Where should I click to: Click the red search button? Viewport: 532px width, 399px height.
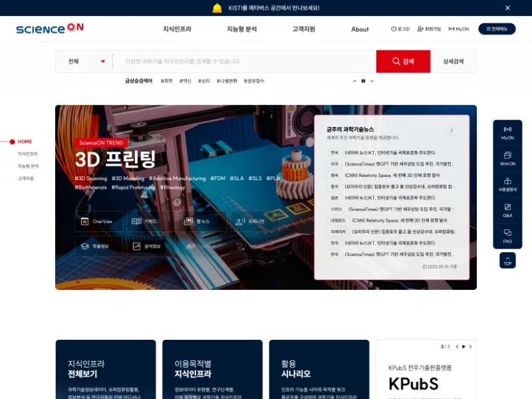(x=403, y=61)
